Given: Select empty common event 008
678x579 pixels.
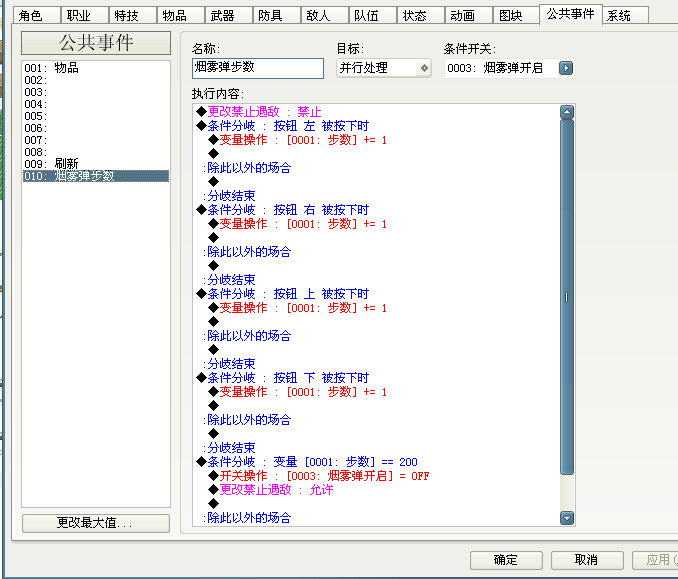Looking at the screenshot, I should click(96, 152).
